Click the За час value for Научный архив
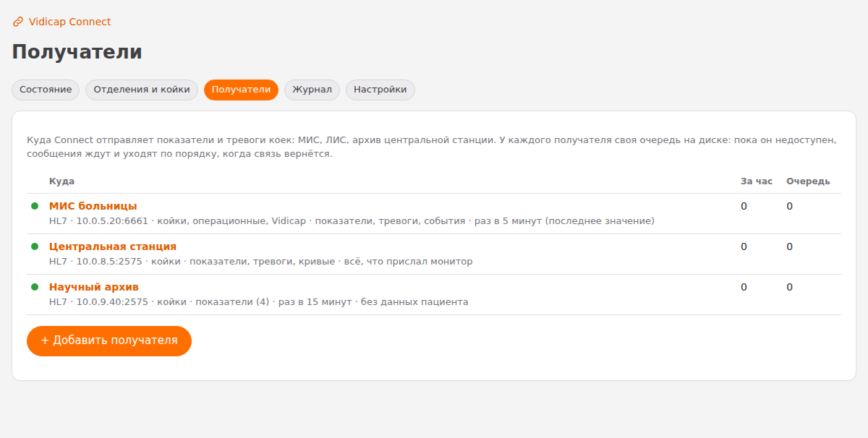 pos(744,287)
